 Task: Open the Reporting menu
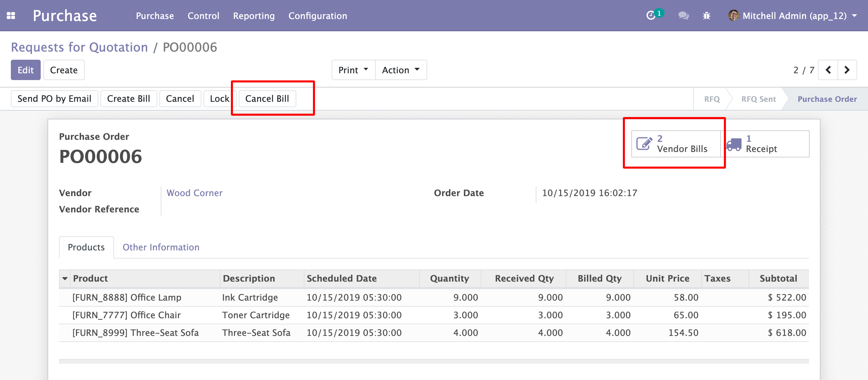pyautogui.click(x=254, y=16)
